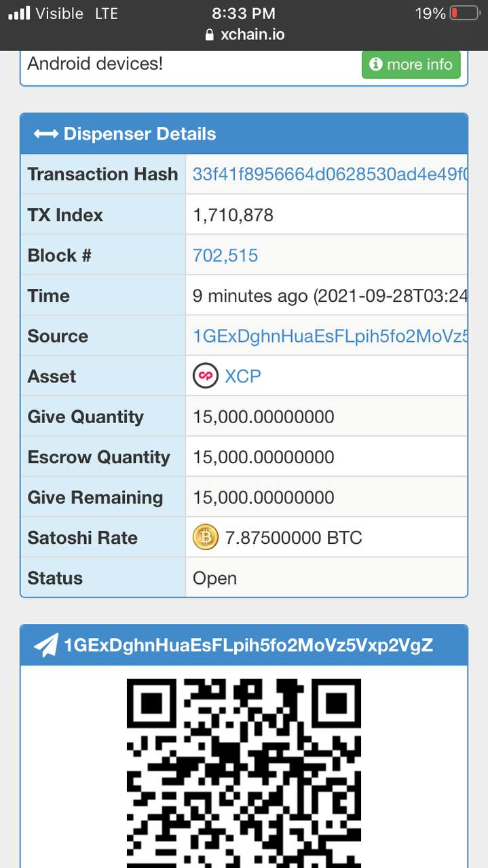Screen dimensions: 488x868
Task: Open the XCP asset link
Action: [x=243, y=376]
